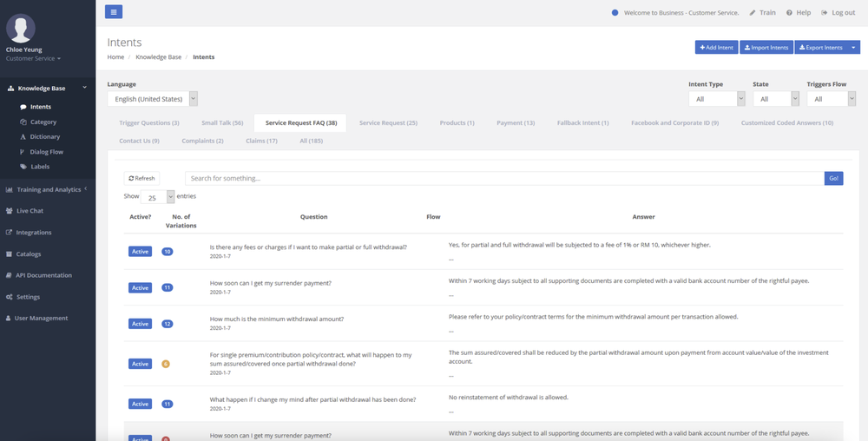
Task: Click the Add Intent button
Action: click(x=716, y=48)
